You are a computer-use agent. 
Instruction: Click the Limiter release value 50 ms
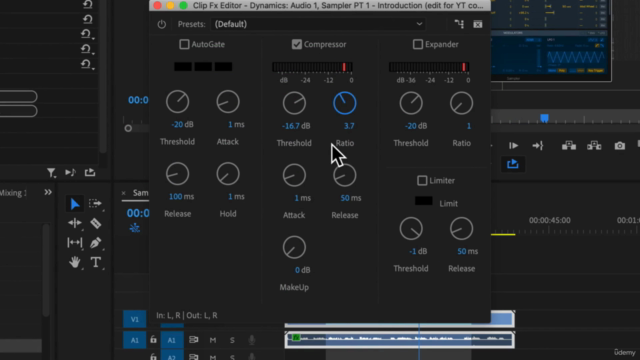(467, 251)
